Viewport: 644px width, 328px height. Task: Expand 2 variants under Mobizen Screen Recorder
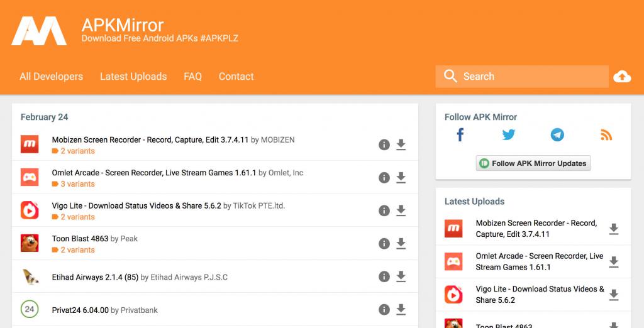click(x=77, y=151)
